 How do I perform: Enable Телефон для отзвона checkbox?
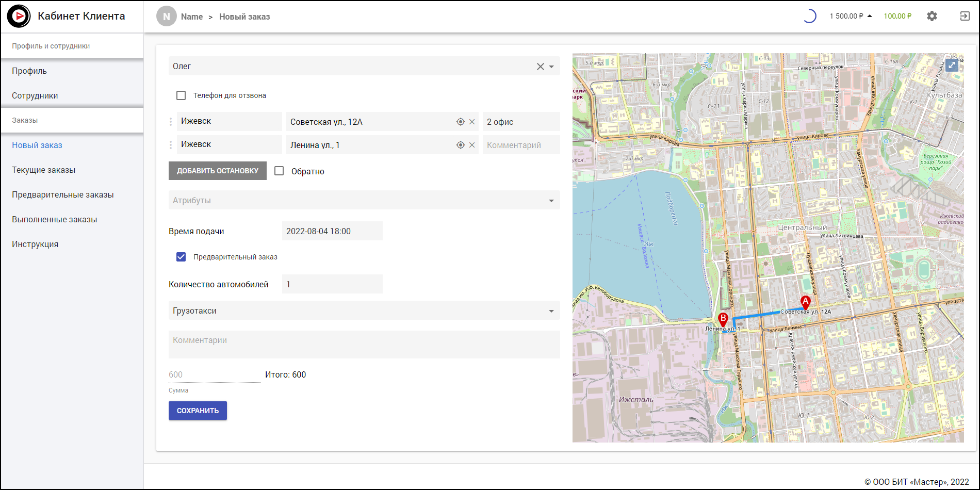pos(181,95)
